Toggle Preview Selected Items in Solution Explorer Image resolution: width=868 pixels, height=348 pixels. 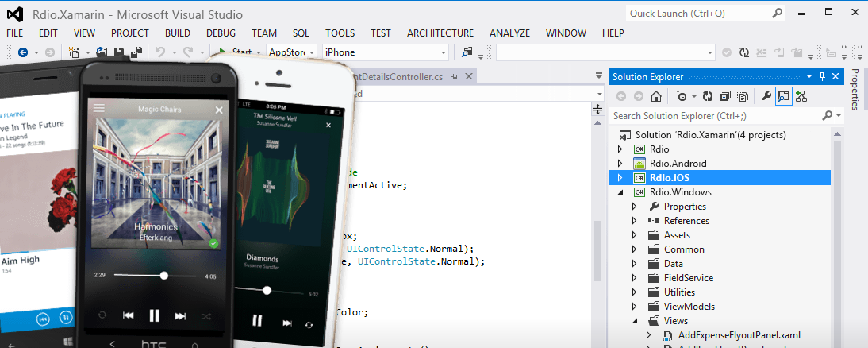(783, 96)
